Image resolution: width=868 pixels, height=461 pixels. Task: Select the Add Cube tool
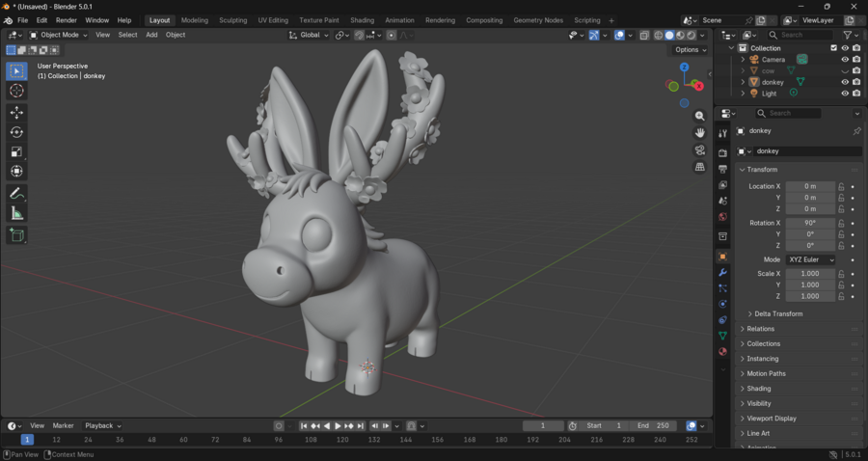tap(16, 234)
